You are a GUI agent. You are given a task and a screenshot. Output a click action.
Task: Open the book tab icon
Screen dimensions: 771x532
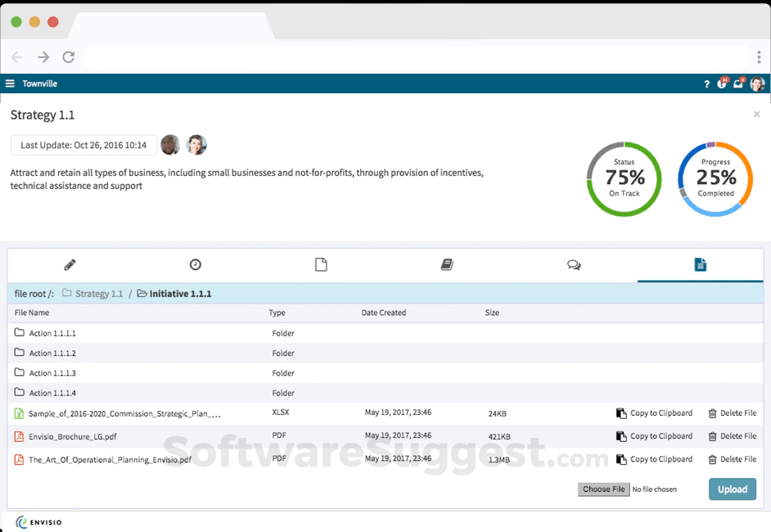(x=447, y=264)
